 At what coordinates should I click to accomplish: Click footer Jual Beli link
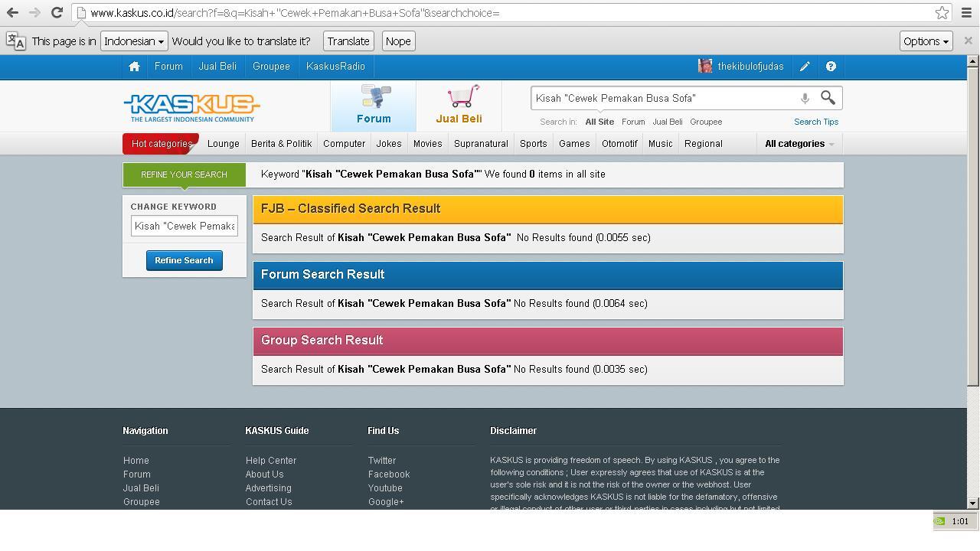(x=142, y=488)
